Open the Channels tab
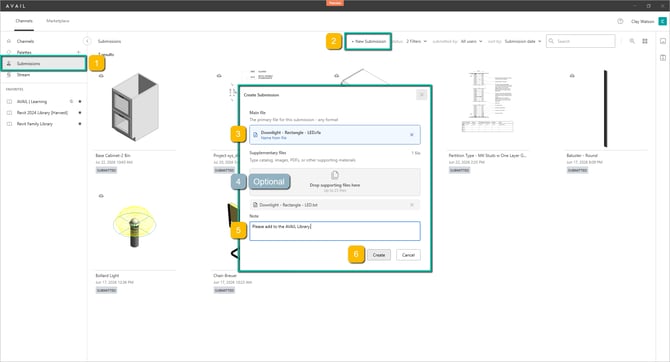 (24, 21)
